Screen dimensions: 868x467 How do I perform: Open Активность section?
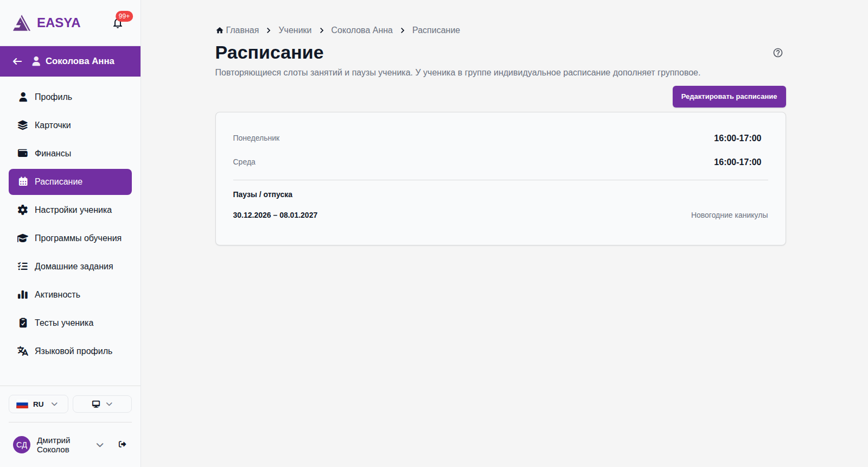point(70,294)
